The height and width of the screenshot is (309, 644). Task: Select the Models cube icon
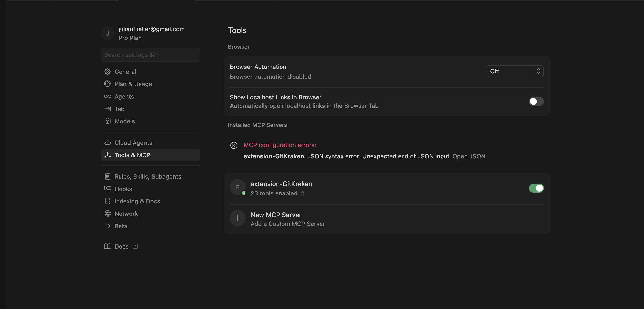point(108,121)
